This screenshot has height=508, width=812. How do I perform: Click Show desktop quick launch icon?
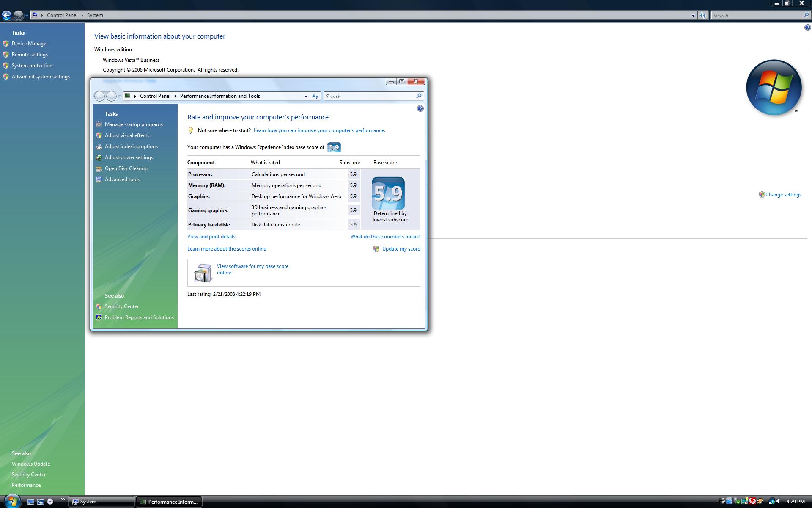click(x=31, y=502)
